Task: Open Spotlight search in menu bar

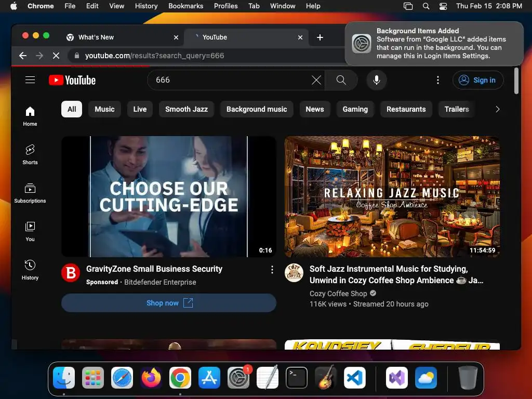Action: (x=426, y=6)
